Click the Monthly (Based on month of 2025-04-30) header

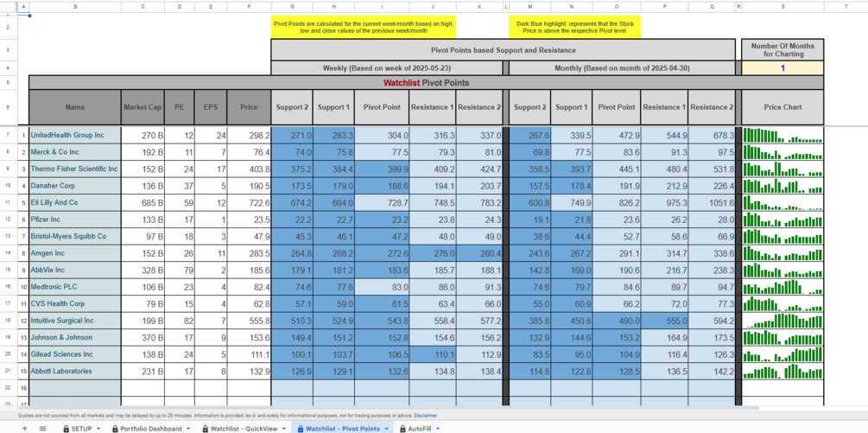coord(622,68)
